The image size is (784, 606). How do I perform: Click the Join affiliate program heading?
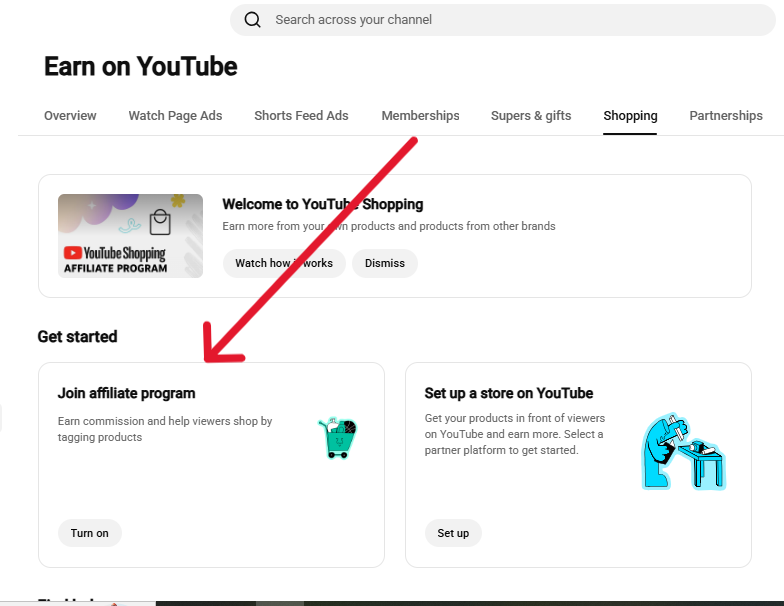[126, 394]
